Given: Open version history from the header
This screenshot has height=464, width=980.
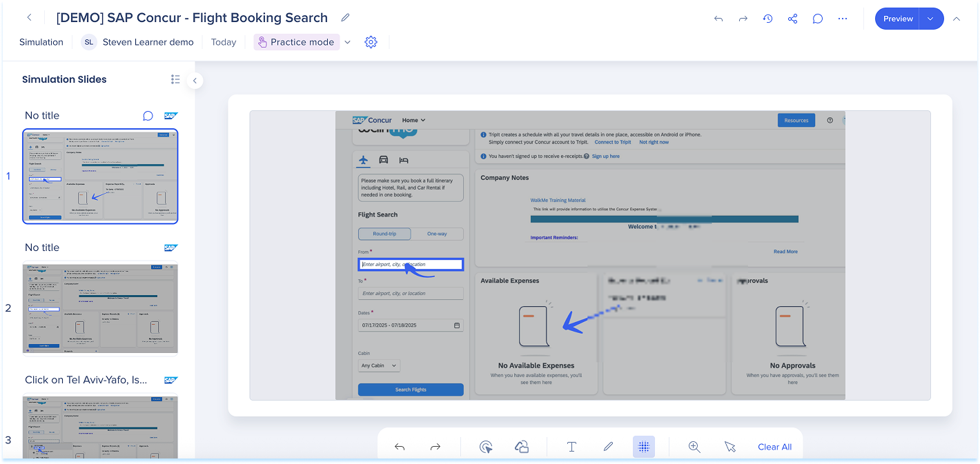Looking at the screenshot, I should tap(767, 19).
